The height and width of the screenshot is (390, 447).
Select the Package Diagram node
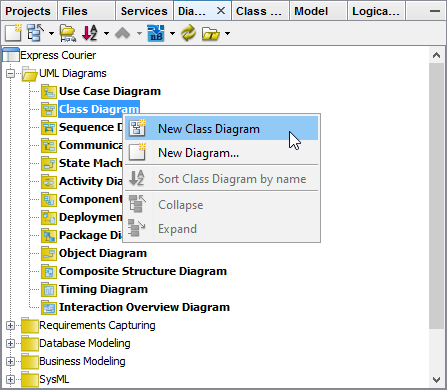(91, 235)
